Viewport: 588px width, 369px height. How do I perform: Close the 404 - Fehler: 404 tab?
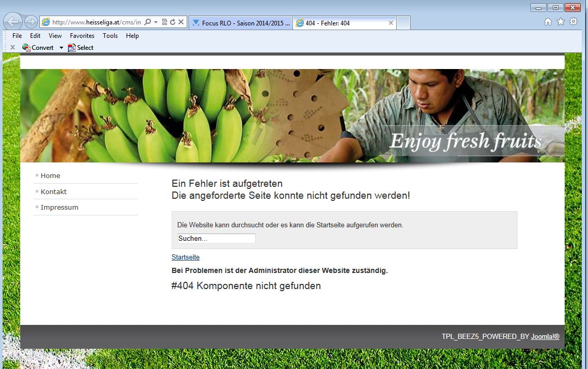coord(391,23)
